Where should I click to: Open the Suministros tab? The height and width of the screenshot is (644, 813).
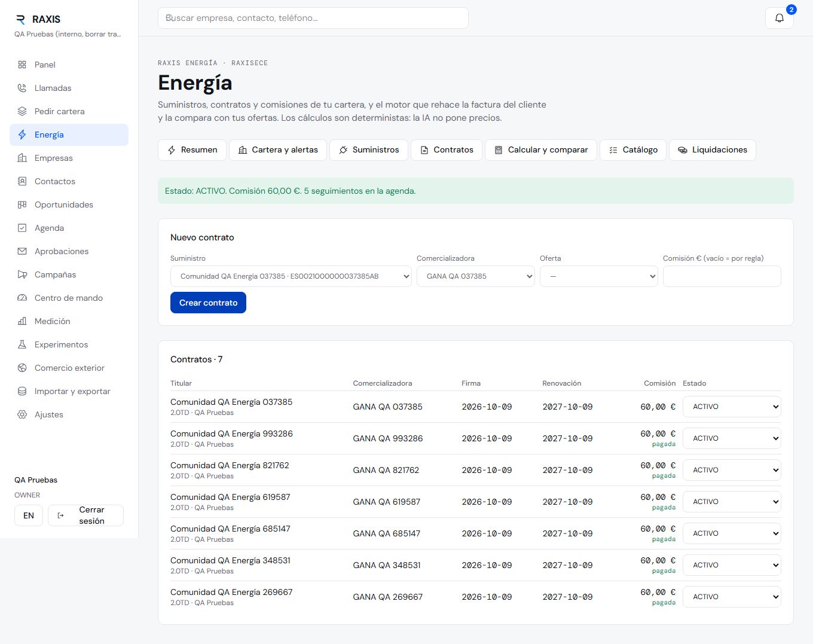coord(369,150)
